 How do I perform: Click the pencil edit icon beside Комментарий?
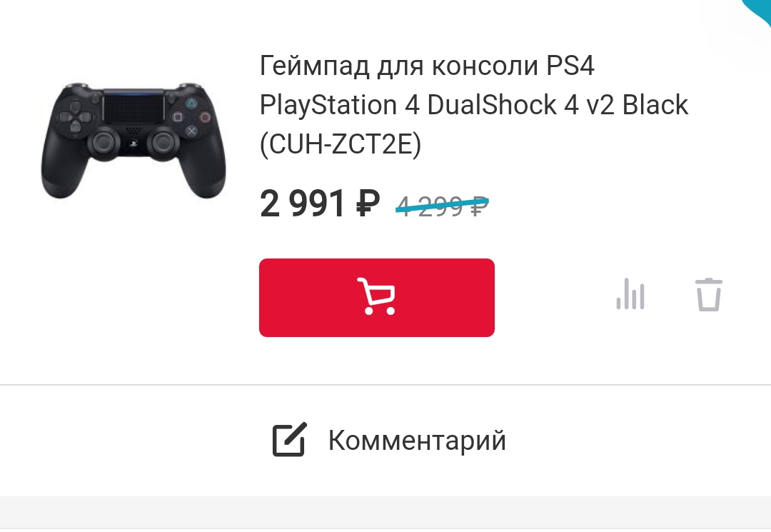pyautogui.click(x=290, y=440)
